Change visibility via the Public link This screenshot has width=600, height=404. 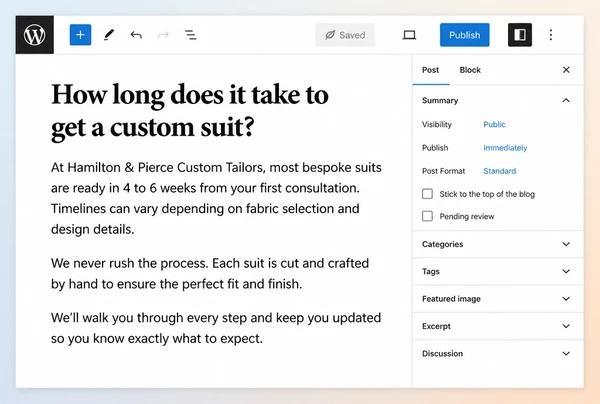click(494, 124)
